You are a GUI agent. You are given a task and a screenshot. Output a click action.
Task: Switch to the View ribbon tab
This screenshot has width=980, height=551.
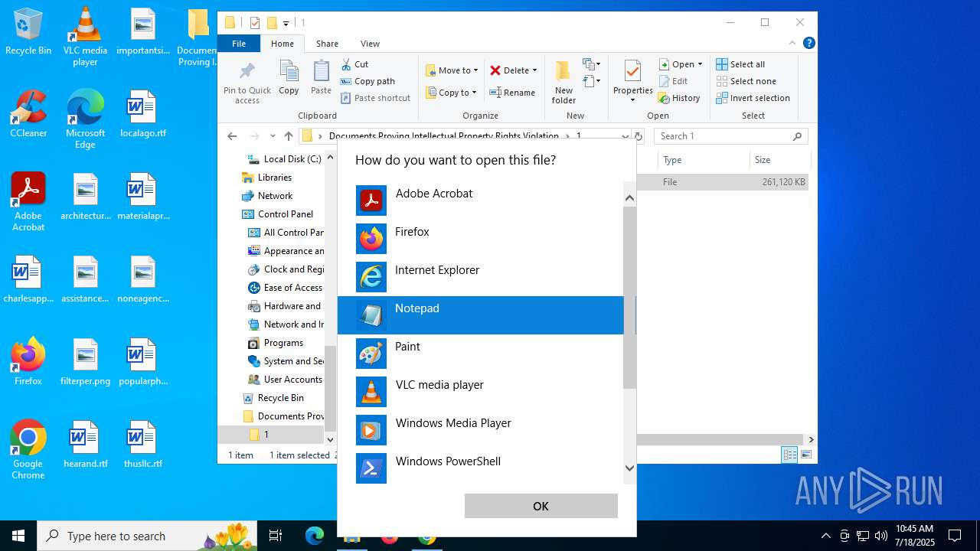tap(370, 44)
